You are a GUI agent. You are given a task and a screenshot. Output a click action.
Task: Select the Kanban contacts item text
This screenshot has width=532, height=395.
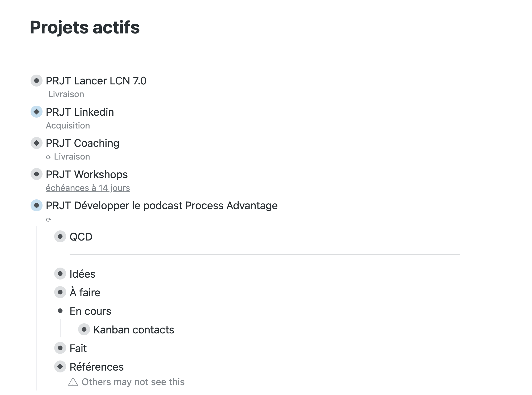(x=134, y=330)
